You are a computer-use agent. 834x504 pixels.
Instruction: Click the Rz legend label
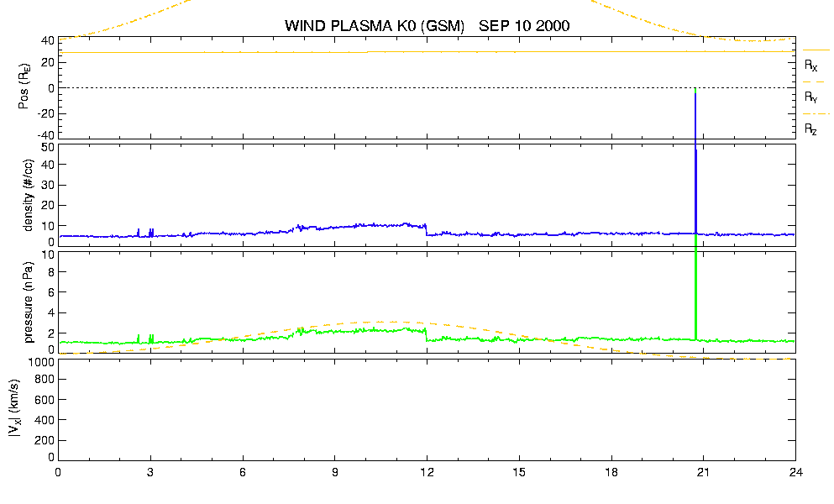tap(810, 129)
